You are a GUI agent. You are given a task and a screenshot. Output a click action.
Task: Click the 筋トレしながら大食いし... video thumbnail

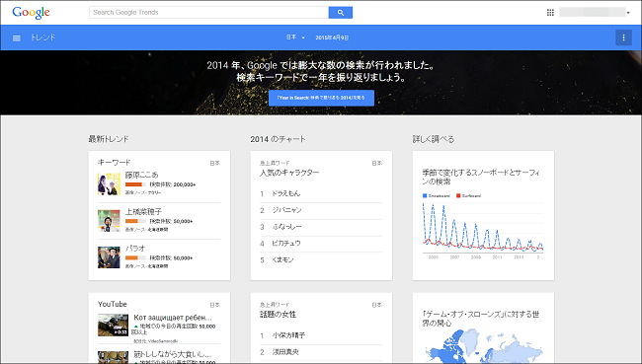pyautogui.click(x=113, y=357)
